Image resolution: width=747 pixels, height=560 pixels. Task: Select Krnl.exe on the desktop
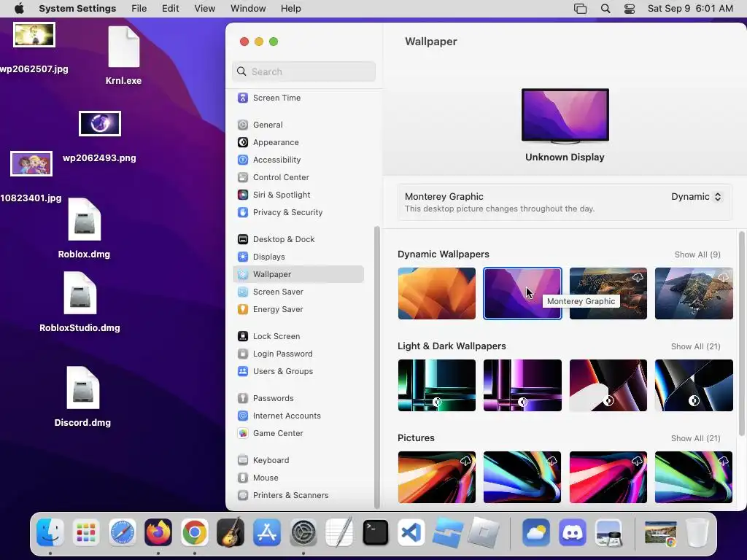point(124,55)
